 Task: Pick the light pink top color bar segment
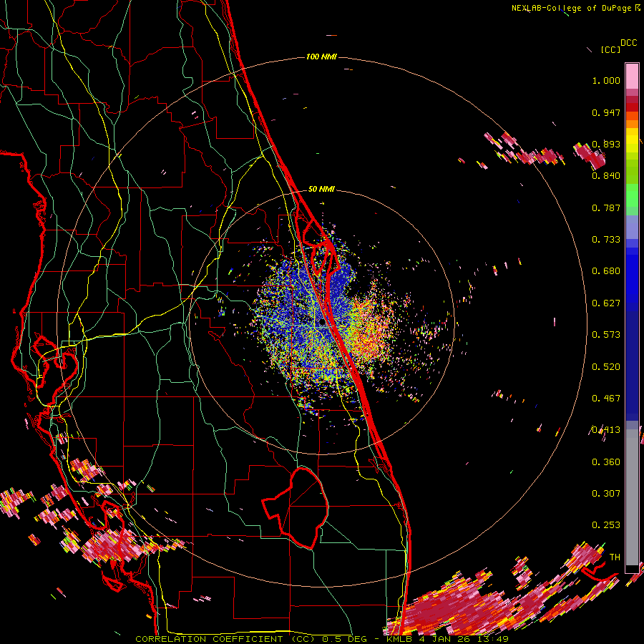point(632,76)
